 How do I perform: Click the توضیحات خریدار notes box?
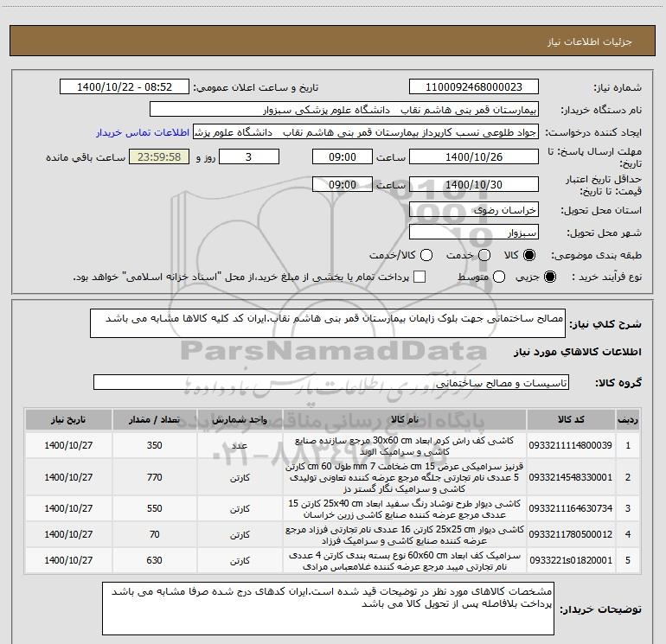click(328, 609)
